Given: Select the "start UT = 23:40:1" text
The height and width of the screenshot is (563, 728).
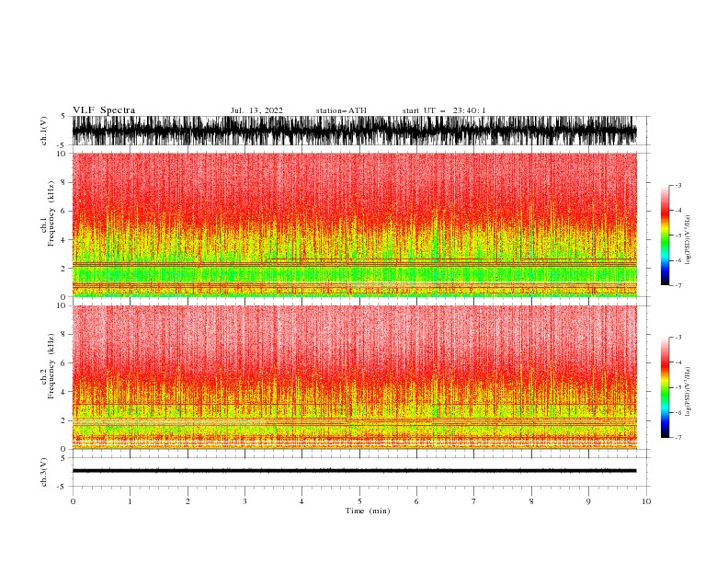Looking at the screenshot, I should 444,110.
